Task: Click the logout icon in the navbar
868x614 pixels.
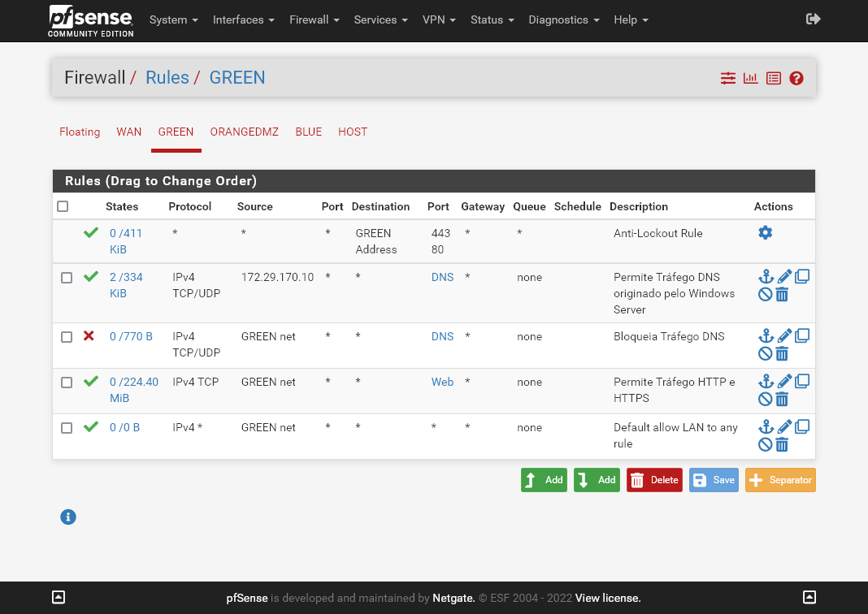Action: point(813,19)
